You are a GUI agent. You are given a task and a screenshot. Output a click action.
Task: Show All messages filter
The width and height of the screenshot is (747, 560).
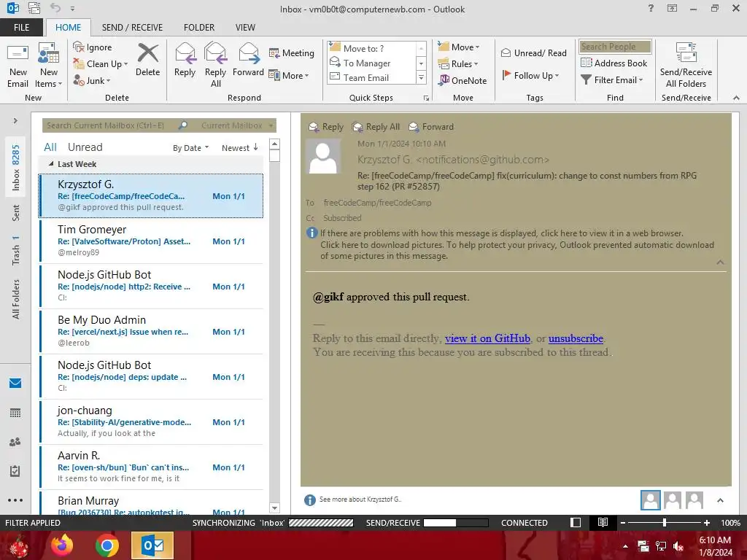click(x=50, y=147)
